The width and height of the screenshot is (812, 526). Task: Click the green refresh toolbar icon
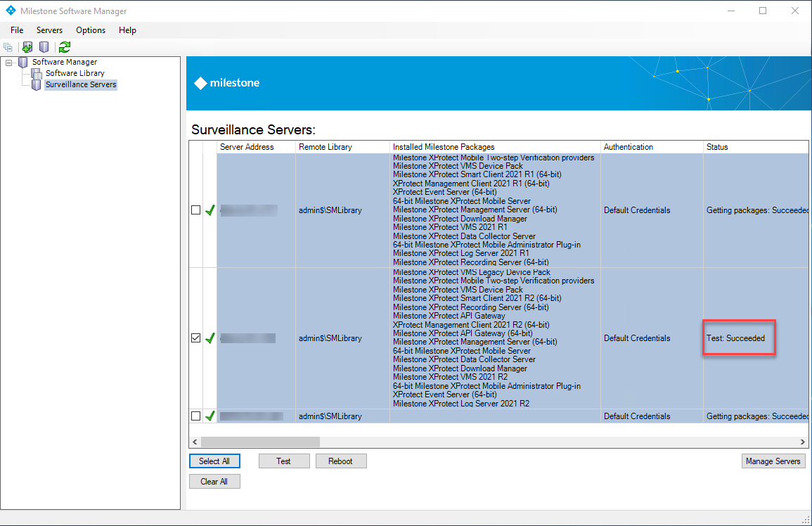(x=65, y=47)
